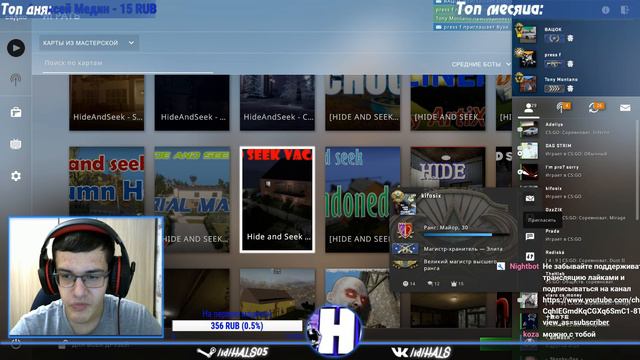Open the invites envelope tab icon
The height and width of the screenshot is (360, 640).
[625, 108]
